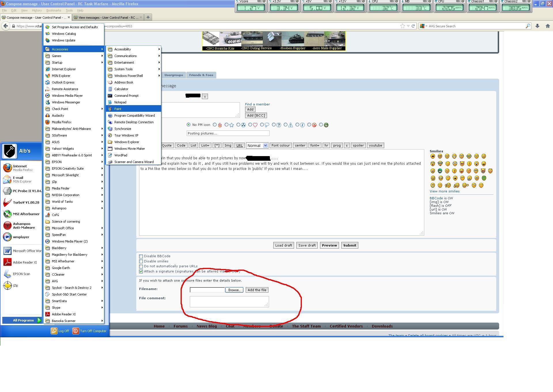
Task: Open the Bookmarks menu in Firefox
Action: pos(54,10)
